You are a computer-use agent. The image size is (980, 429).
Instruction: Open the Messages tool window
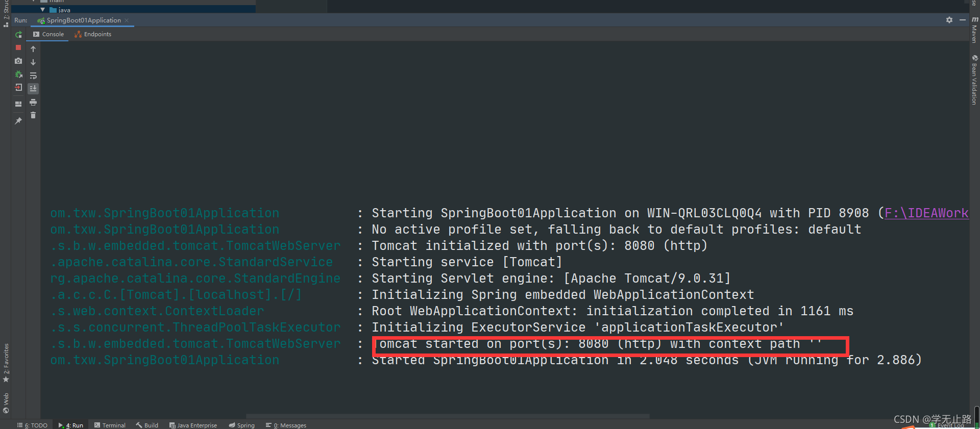pos(286,425)
